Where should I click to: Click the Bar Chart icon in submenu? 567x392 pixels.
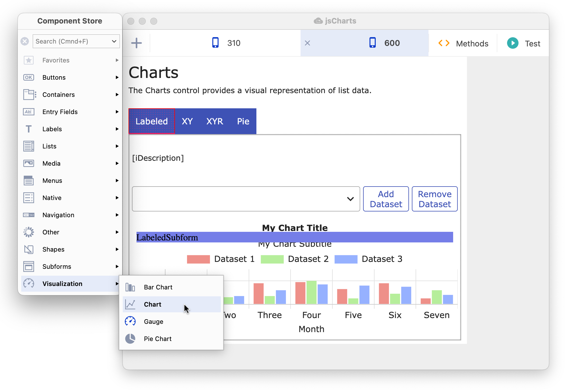coord(130,287)
